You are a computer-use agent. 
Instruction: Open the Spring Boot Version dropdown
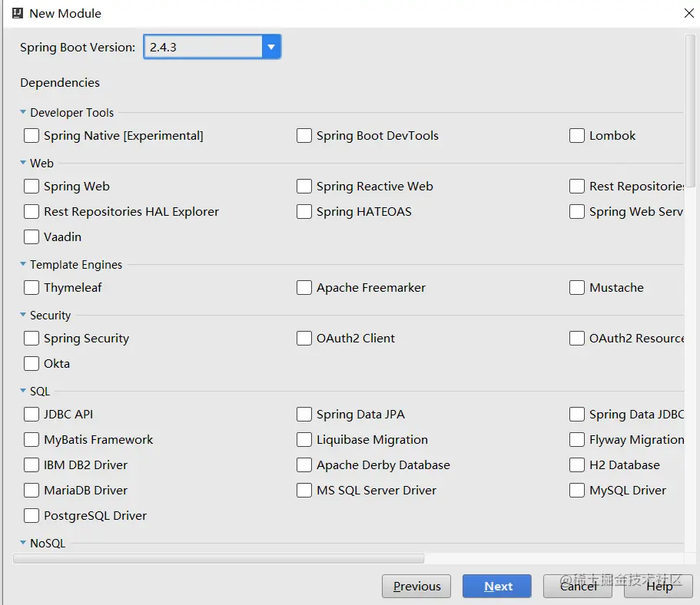click(270, 47)
